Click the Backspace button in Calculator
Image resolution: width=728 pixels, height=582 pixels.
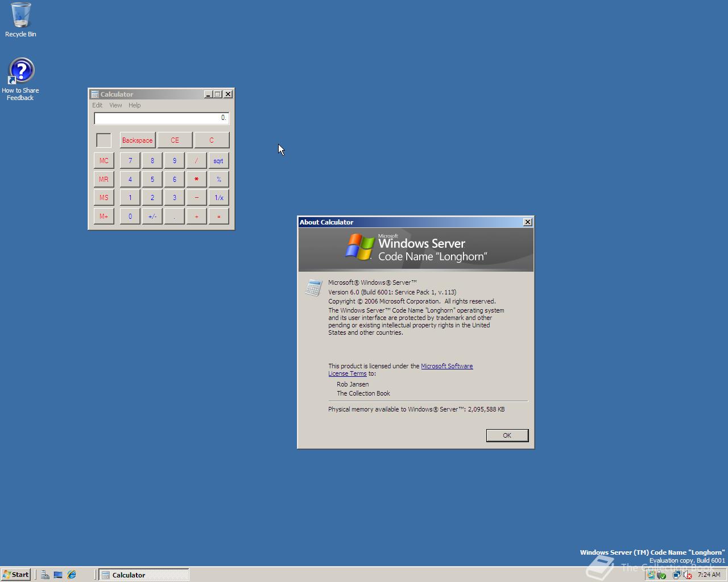[x=137, y=140]
